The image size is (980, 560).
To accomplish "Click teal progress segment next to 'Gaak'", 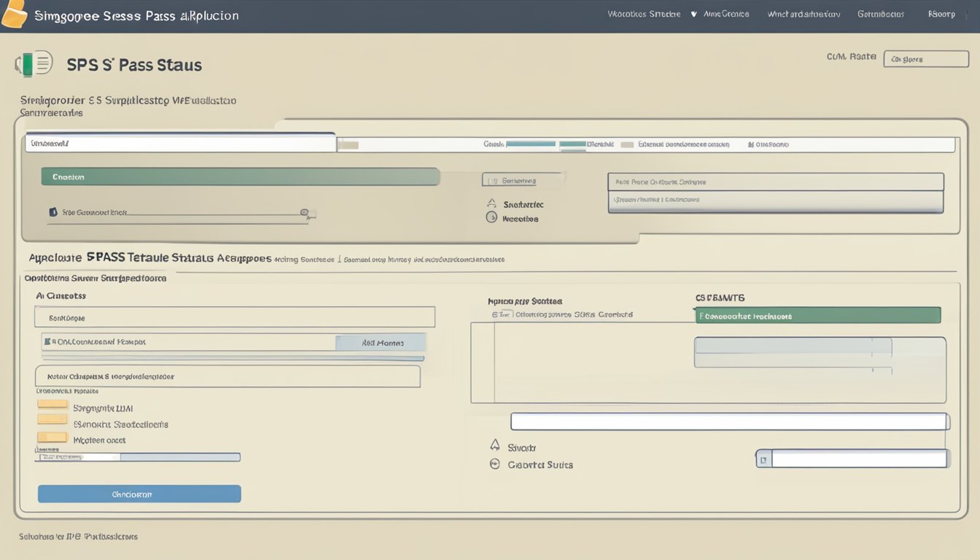I will point(531,144).
